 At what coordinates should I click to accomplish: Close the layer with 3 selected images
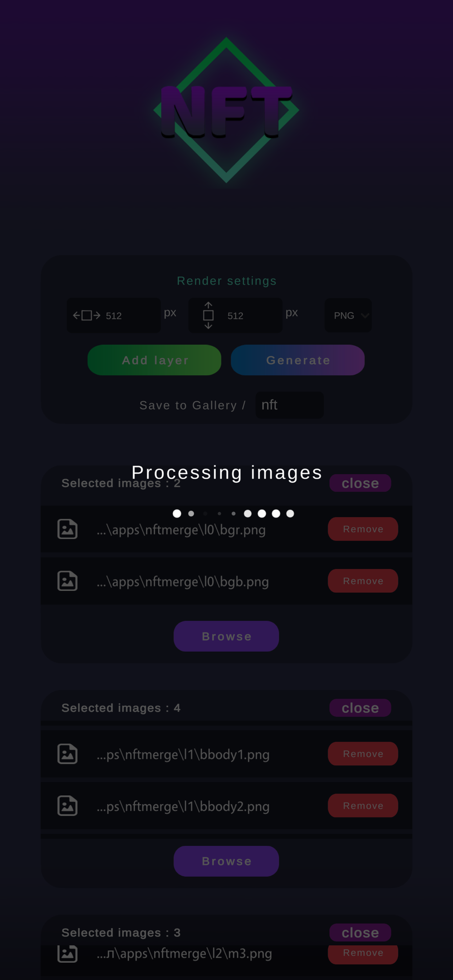click(x=360, y=932)
